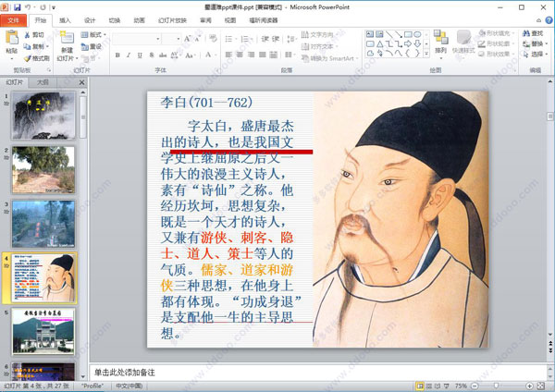Switch to the Animations 动画 tab
The height and width of the screenshot is (392, 555).
[139, 20]
